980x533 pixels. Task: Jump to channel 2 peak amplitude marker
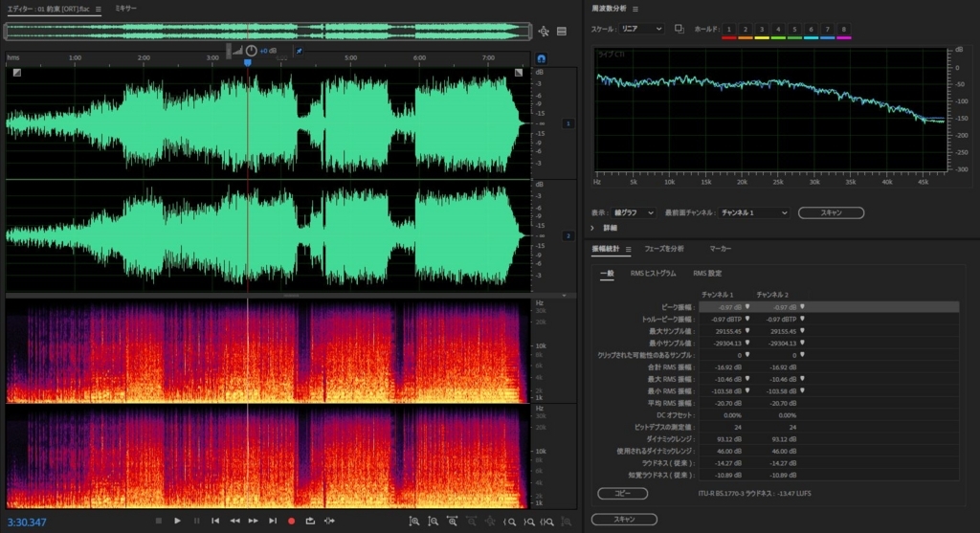pos(802,307)
